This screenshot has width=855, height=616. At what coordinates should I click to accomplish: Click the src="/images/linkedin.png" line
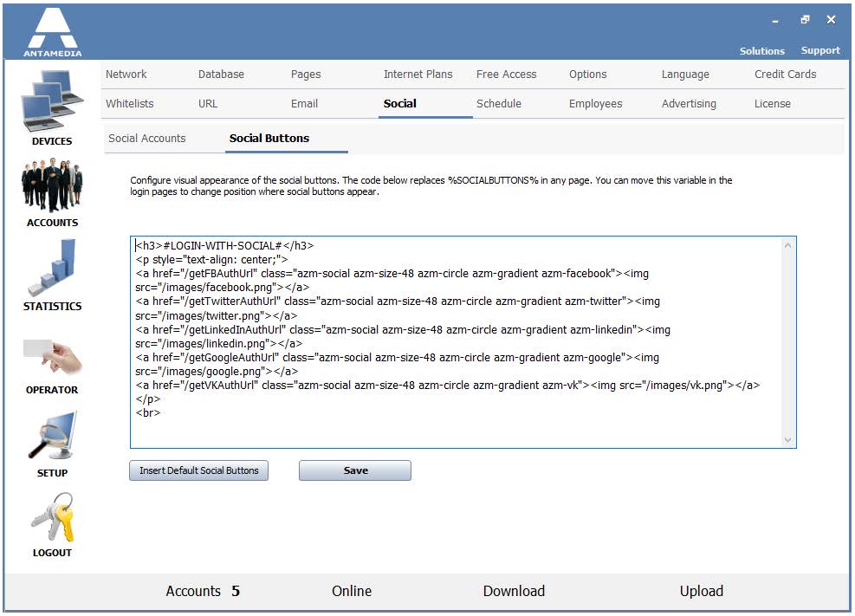tap(218, 343)
